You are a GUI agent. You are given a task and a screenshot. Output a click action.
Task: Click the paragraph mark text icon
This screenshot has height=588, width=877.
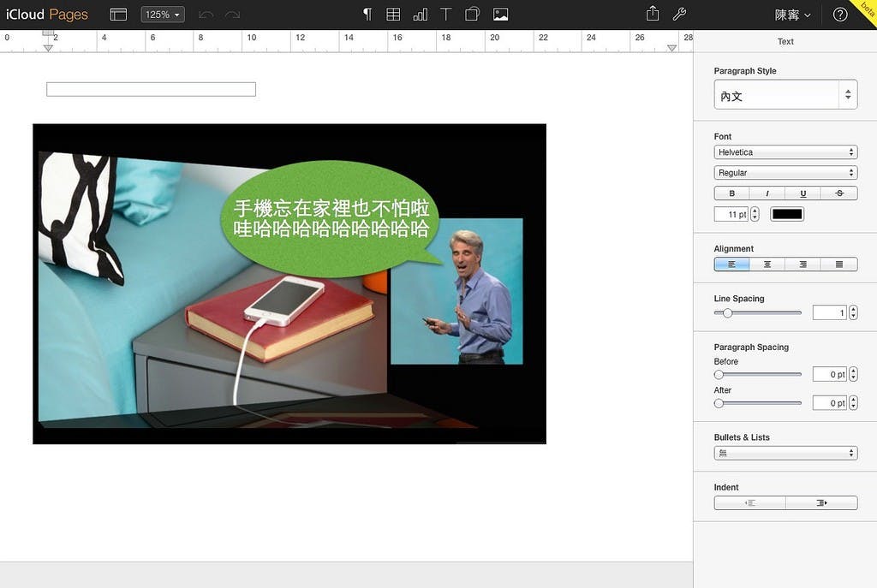[367, 14]
